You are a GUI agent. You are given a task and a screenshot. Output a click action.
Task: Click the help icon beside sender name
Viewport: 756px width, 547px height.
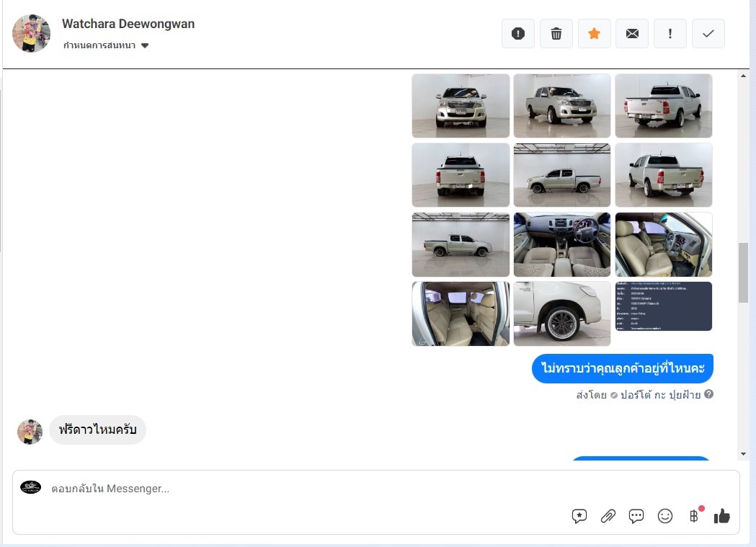point(708,394)
